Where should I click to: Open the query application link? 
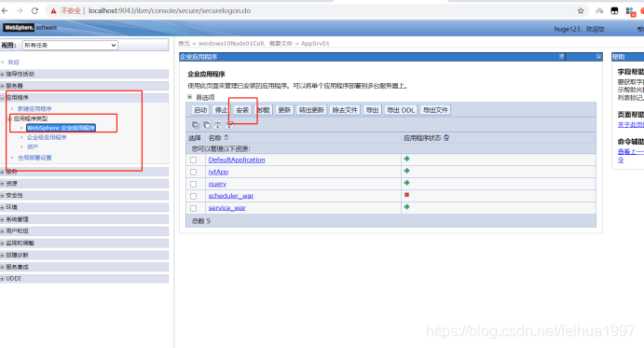coord(217,184)
